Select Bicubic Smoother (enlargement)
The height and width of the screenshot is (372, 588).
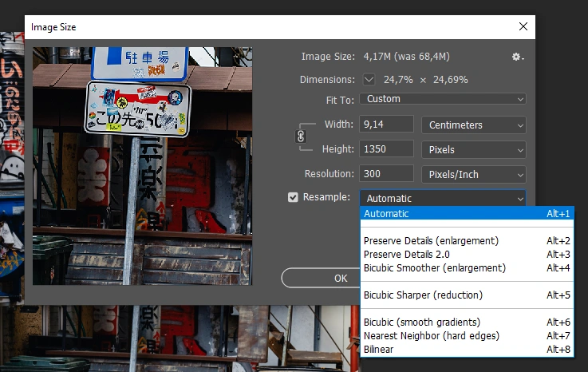tap(467, 267)
